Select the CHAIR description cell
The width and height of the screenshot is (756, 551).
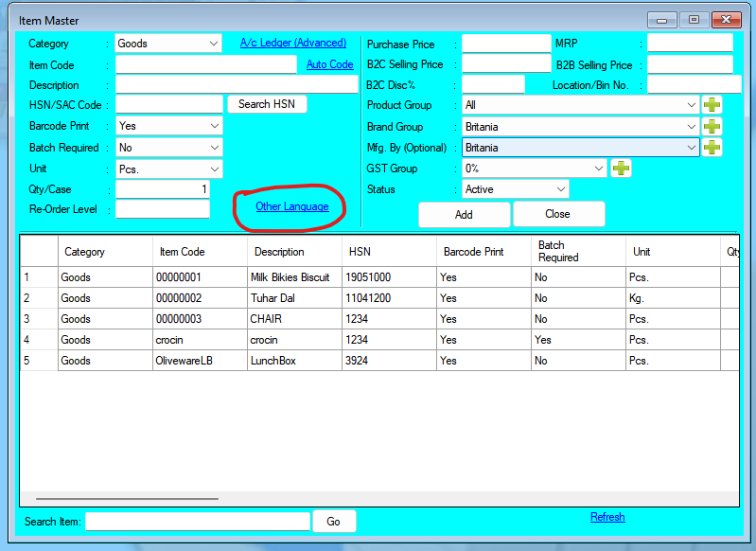294,319
